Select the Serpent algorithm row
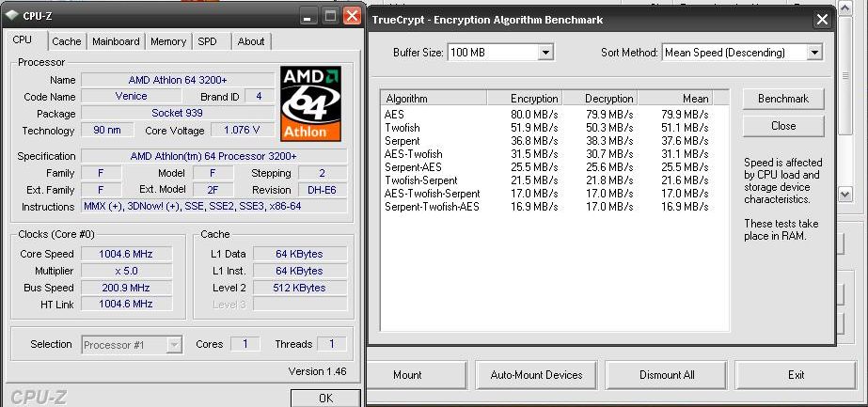 547,141
